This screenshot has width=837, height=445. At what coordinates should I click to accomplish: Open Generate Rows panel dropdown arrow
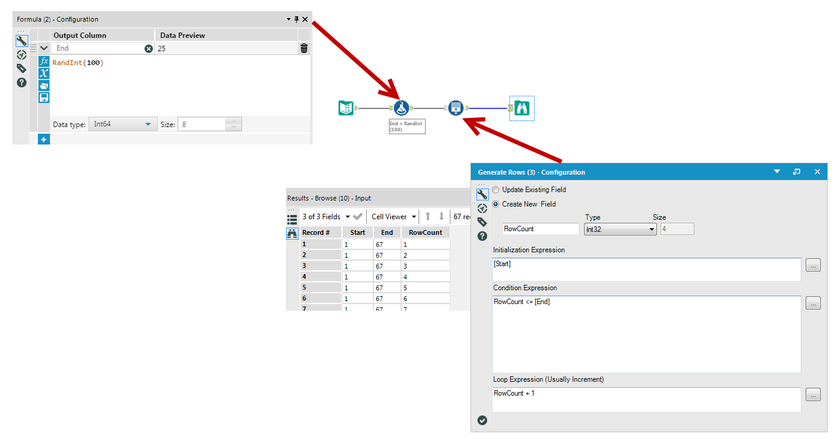pos(777,172)
